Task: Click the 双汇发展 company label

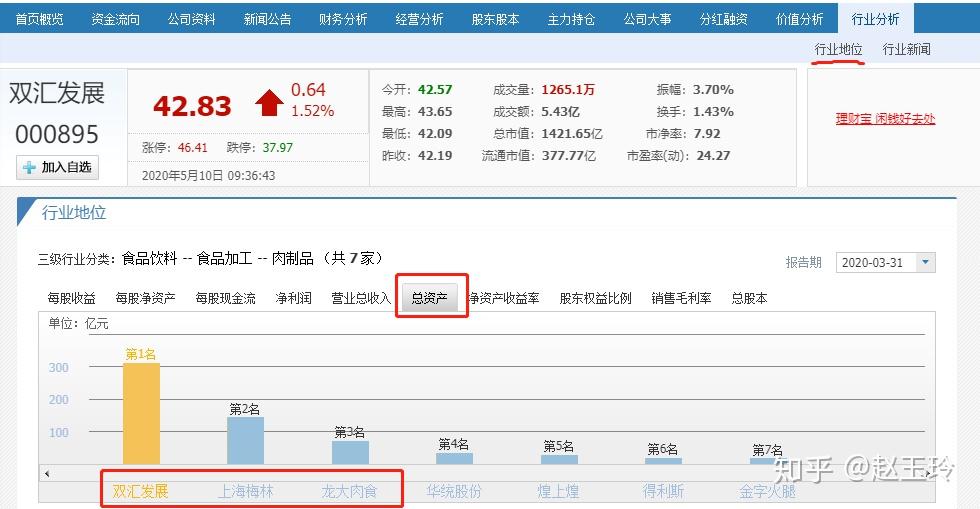Action: coord(141,491)
